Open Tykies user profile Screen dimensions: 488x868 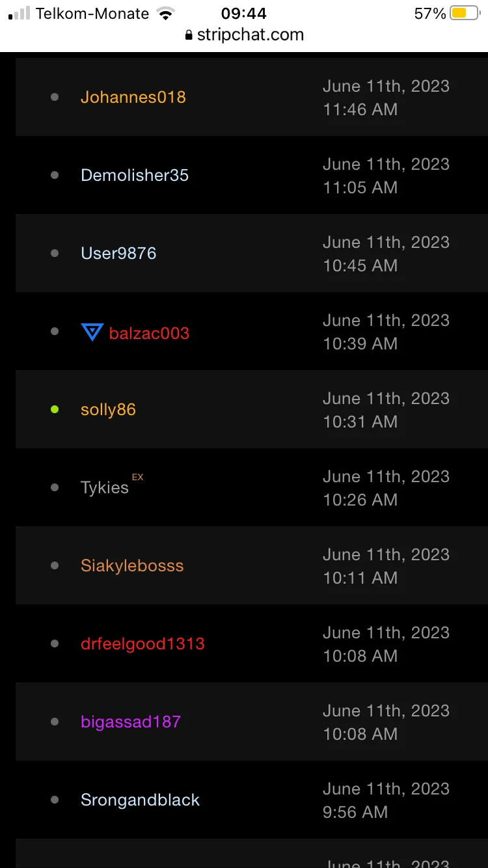pos(105,488)
